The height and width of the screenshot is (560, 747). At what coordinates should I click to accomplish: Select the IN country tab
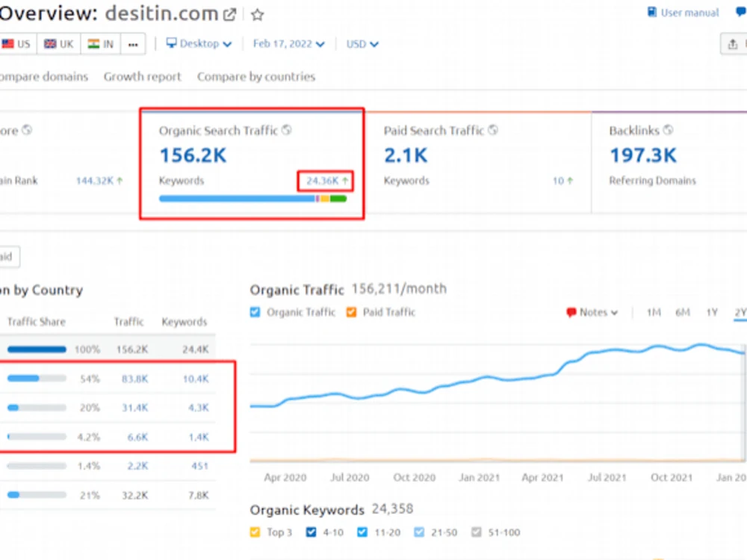click(x=101, y=44)
